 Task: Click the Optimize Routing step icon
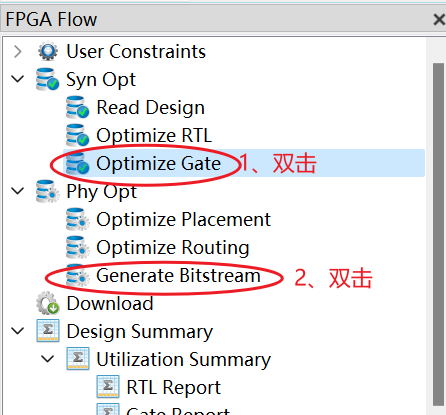(77, 247)
